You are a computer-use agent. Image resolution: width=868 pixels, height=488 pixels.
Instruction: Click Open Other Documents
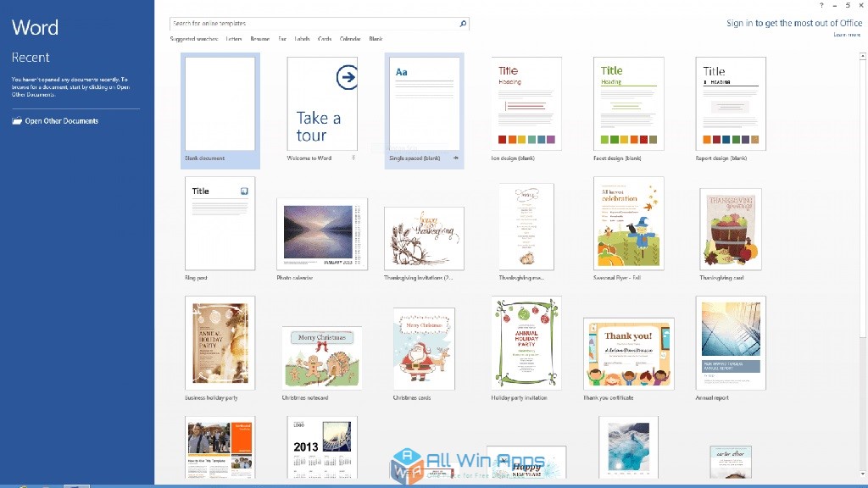[x=61, y=120]
